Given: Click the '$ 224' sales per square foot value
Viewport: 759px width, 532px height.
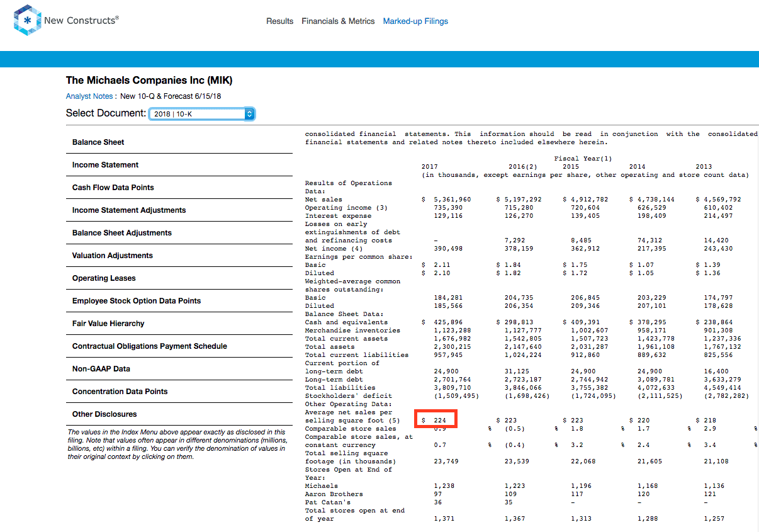Looking at the screenshot, I should 436,420.
